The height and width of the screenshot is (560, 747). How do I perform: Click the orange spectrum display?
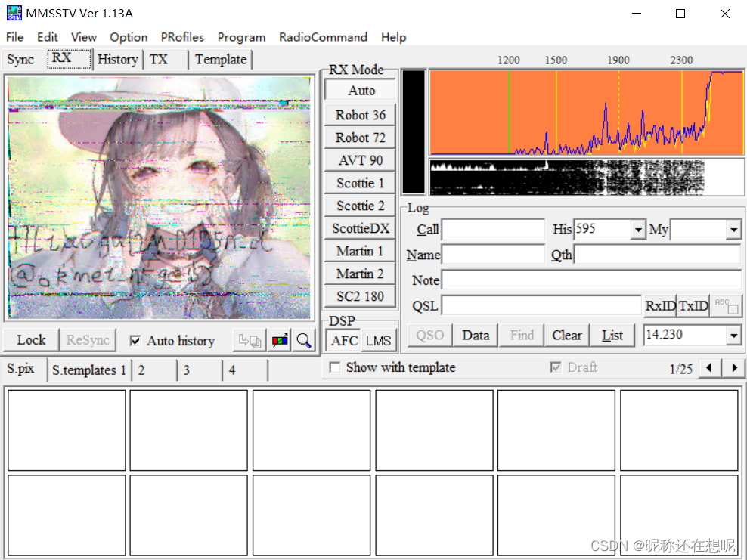tap(586, 113)
